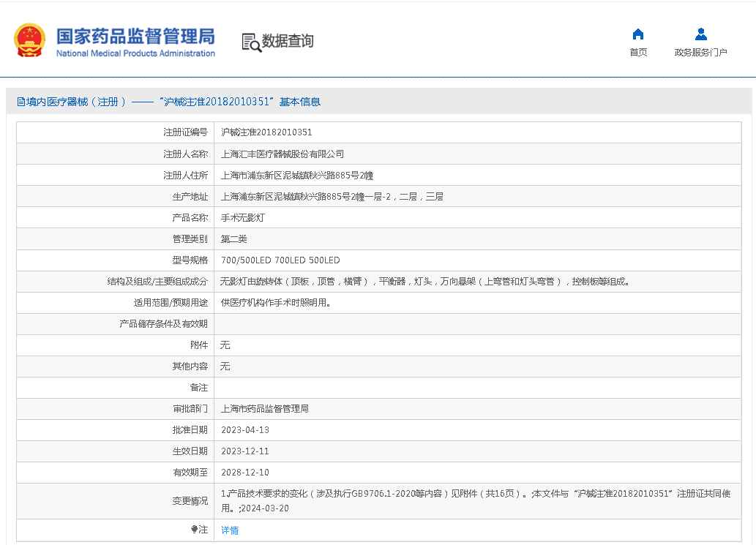Click the national emblem logo
The width and height of the screenshot is (756, 545).
(x=29, y=40)
